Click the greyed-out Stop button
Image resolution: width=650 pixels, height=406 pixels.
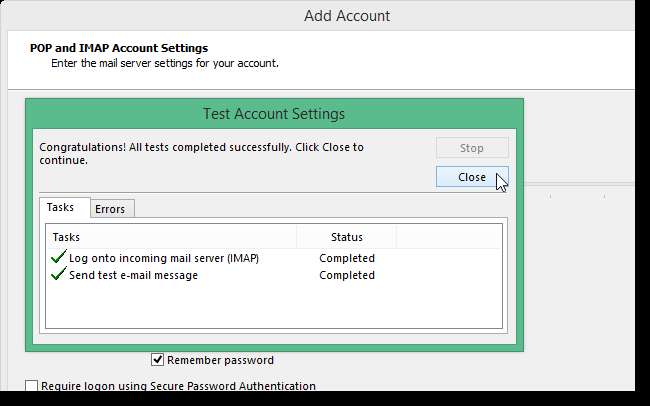tap(472, 148)
